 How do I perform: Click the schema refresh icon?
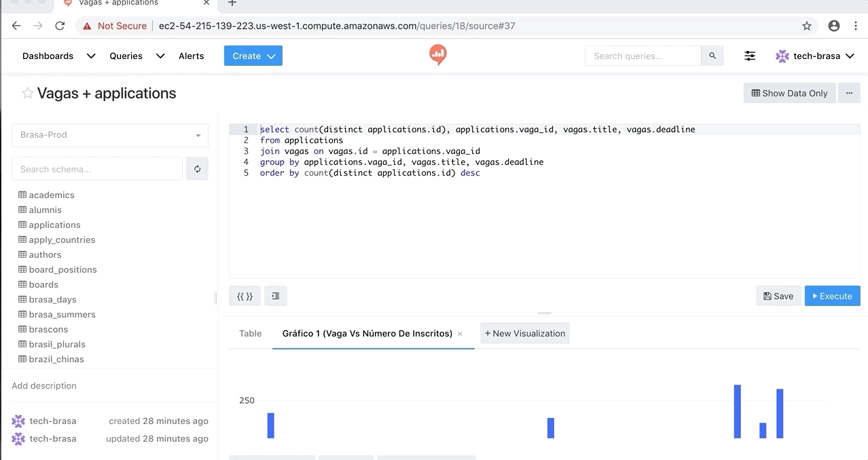click(197, 169)
